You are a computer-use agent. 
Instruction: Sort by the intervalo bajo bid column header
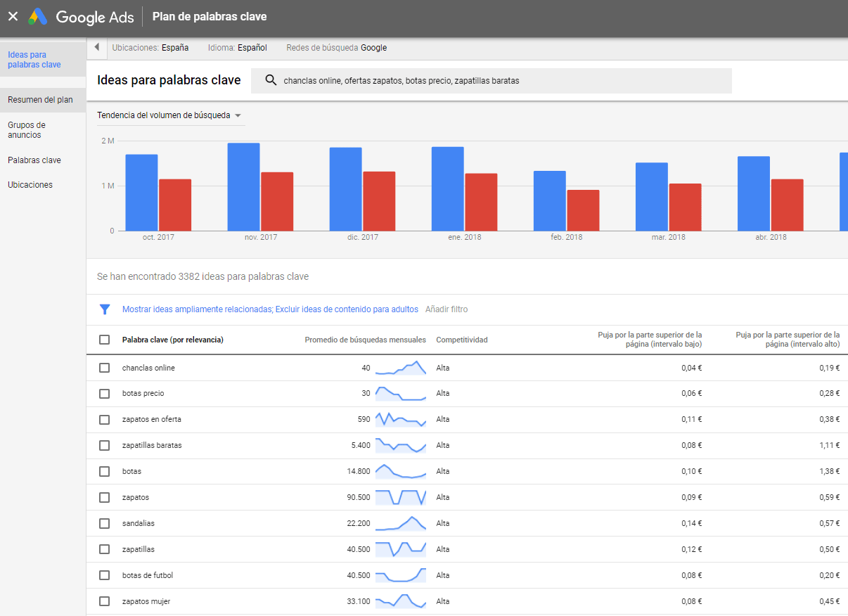pyautogui.click(x=650, y=340)
